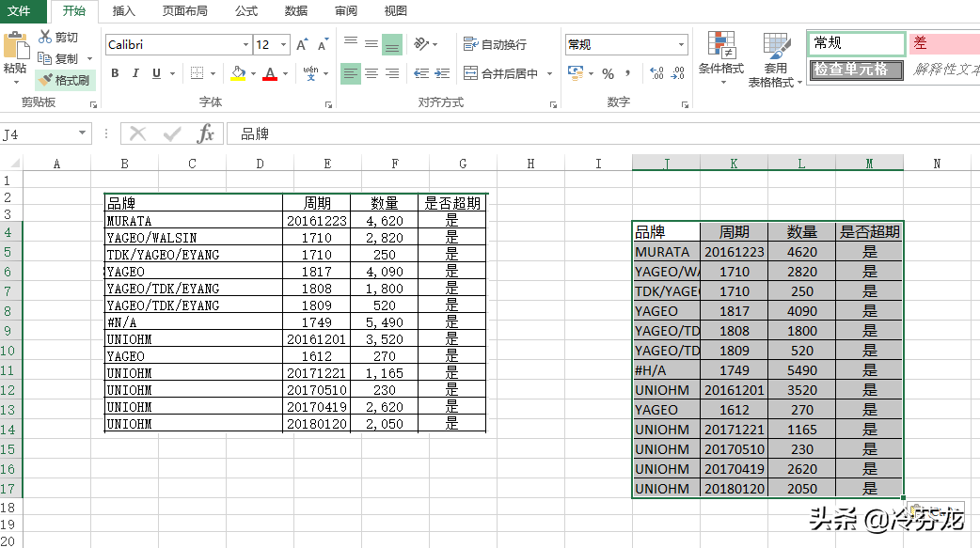
Task: Toggle left horizontal alignment
Action: 351,73
